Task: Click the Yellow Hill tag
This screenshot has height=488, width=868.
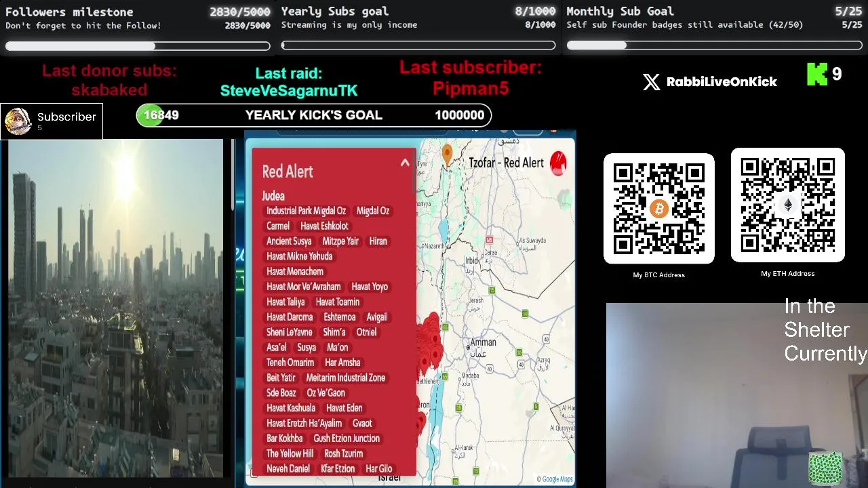Action: pyautogui.click(x=290, y=453)
